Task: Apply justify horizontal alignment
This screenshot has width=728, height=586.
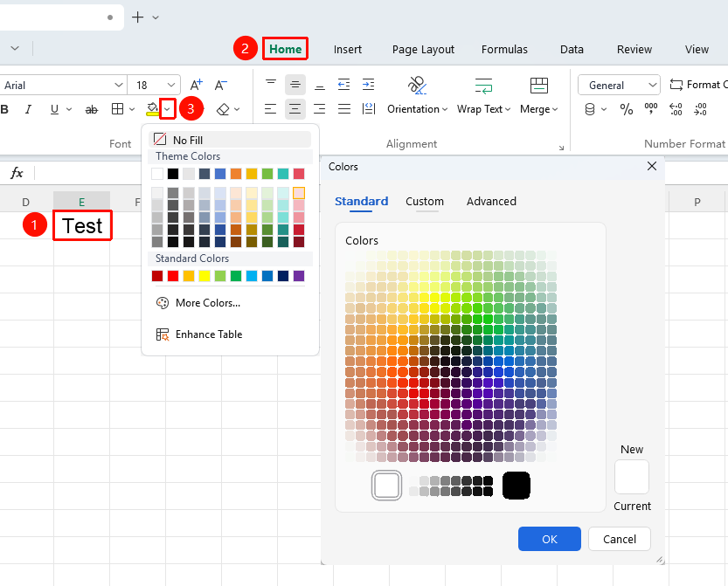Action: 344,109
